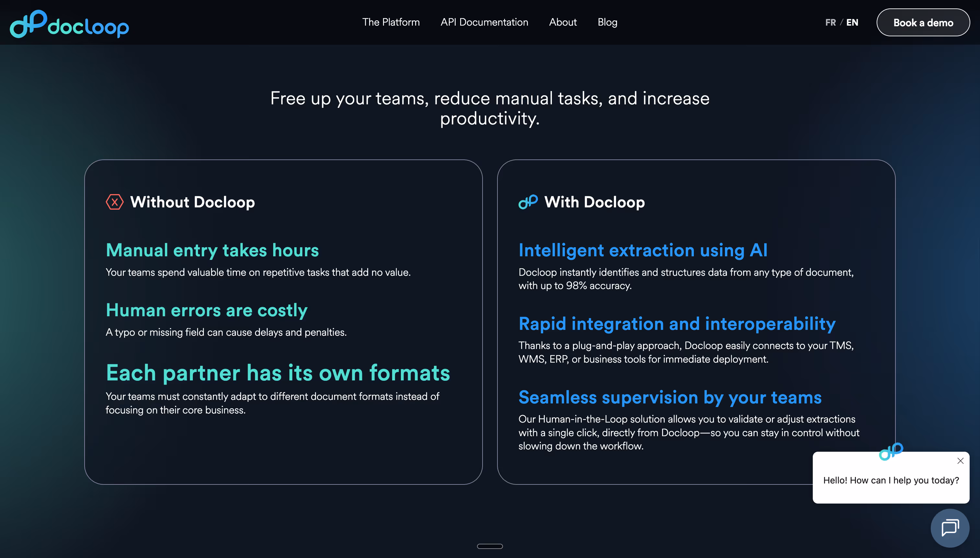Click Rapid integration and interoperability heading

tap(677, 324)
